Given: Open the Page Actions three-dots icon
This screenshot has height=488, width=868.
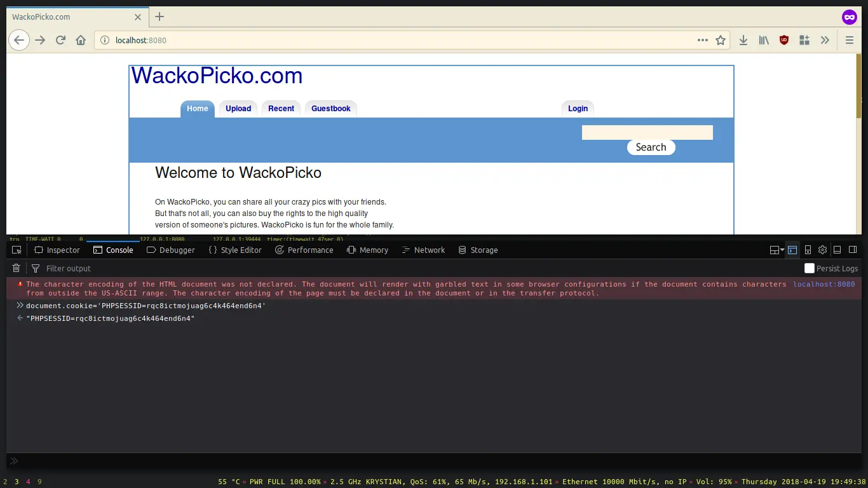Looking at the screenshot, I should [702, 40].
